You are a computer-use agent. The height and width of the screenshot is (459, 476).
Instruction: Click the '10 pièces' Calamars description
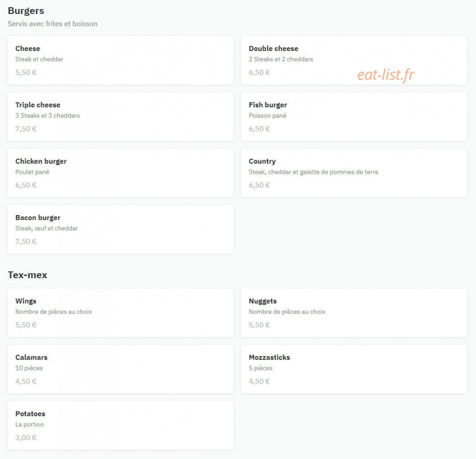[x=29, y=368]
